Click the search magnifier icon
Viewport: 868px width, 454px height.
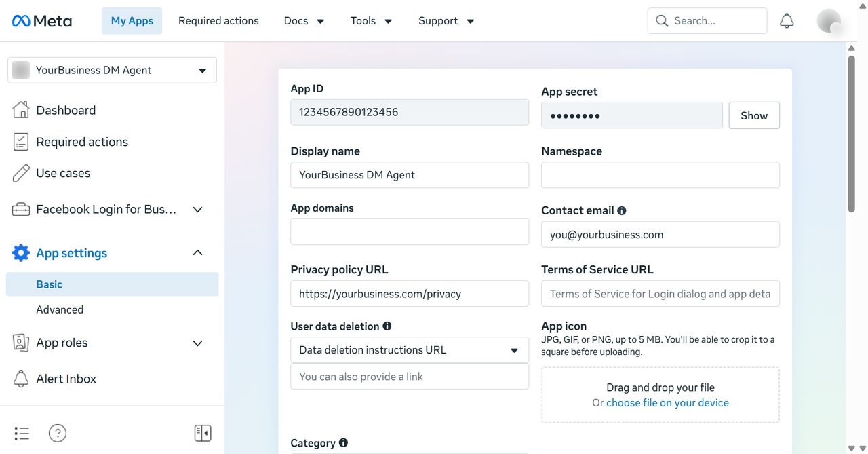tap(662, 21)
